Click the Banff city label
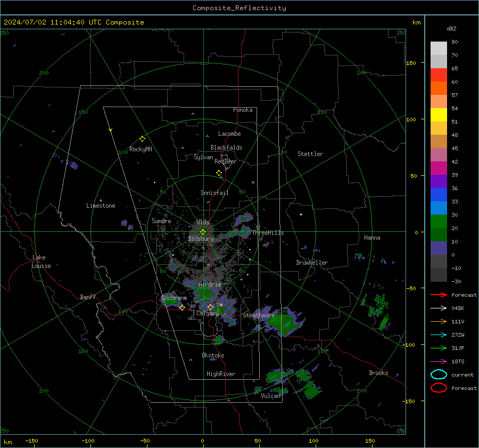Screen dimensions: 479x448 pyautogui.click(x=88, y=297)
